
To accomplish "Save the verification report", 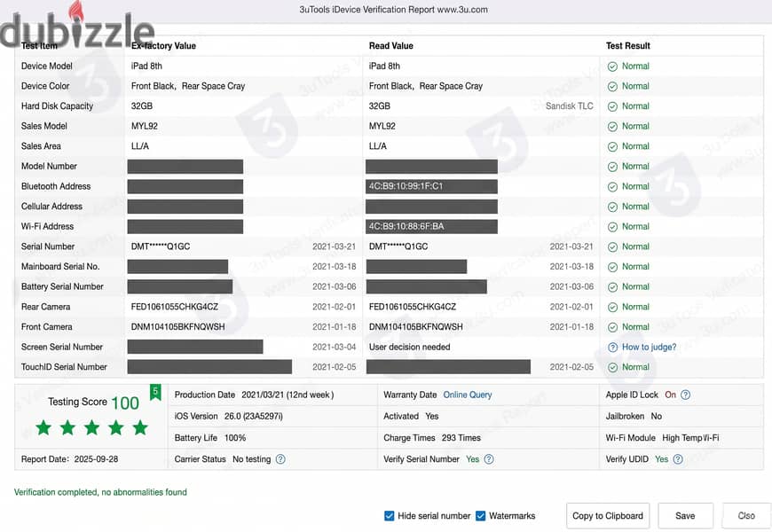I will (x=685, y=516).
